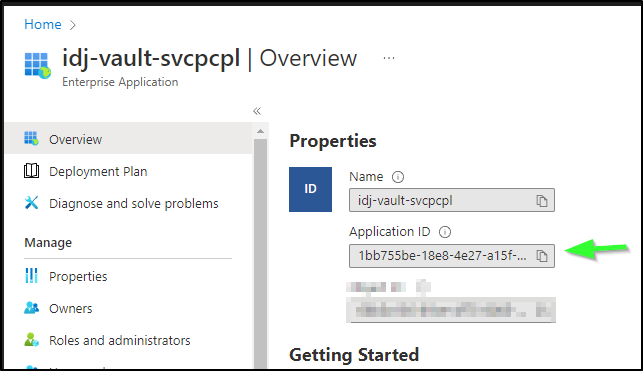
Task: Click the Enterprise Application icon in header
Action: (37, 65)
